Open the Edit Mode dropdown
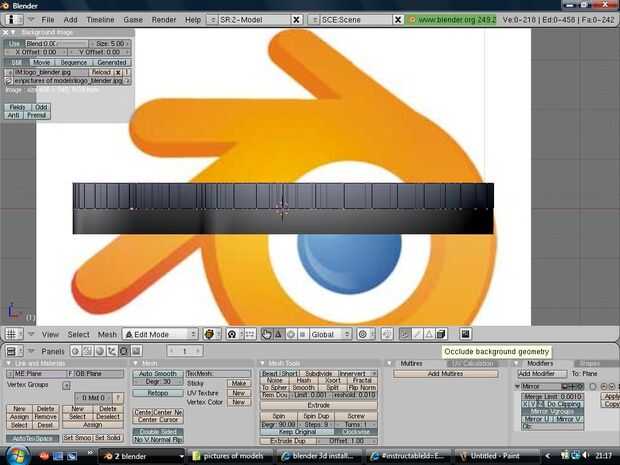This screenshot has width=620, height=465. pyautogui.click(x=160, y=335)
